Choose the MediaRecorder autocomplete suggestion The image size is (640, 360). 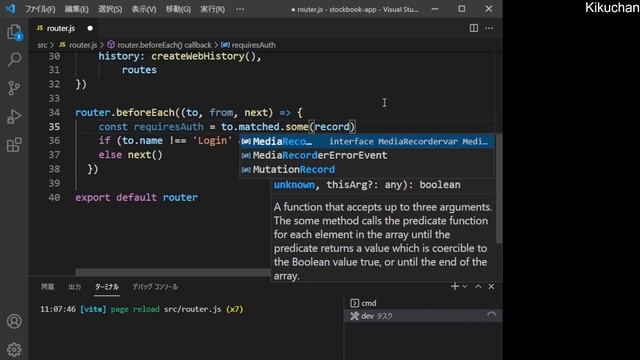367,141
